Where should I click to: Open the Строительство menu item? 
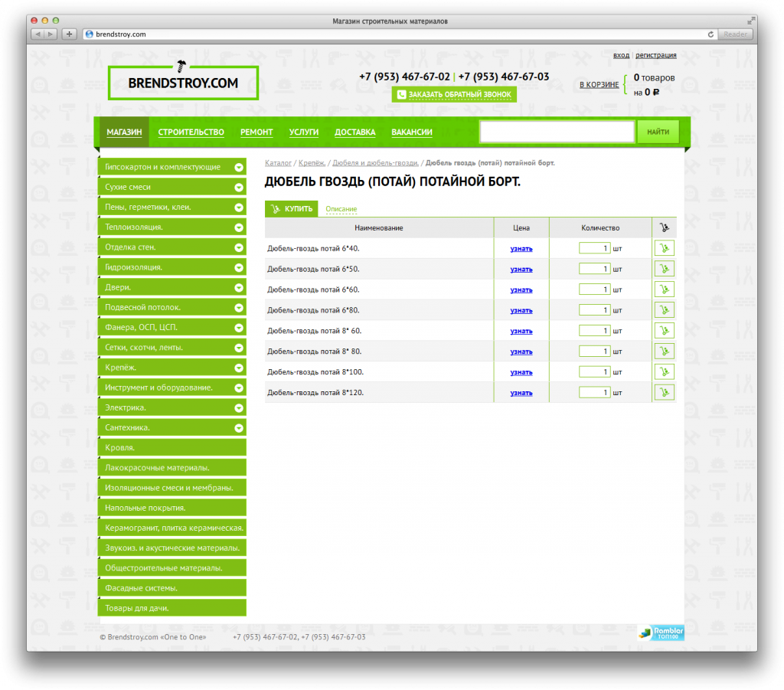191,132
